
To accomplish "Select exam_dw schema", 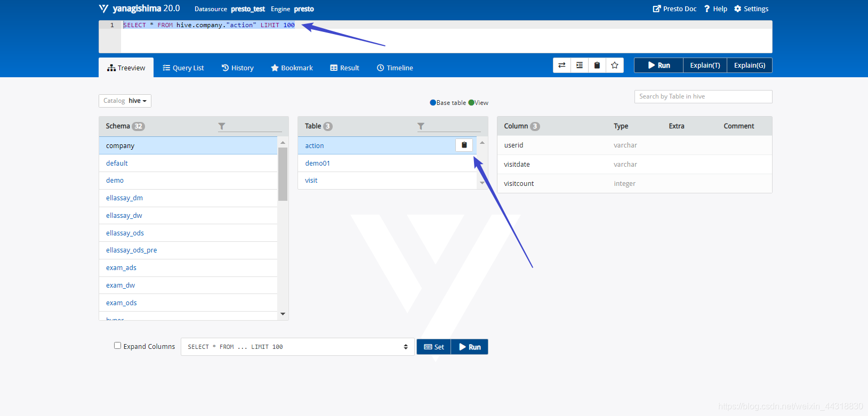I will tap(188, 286).
